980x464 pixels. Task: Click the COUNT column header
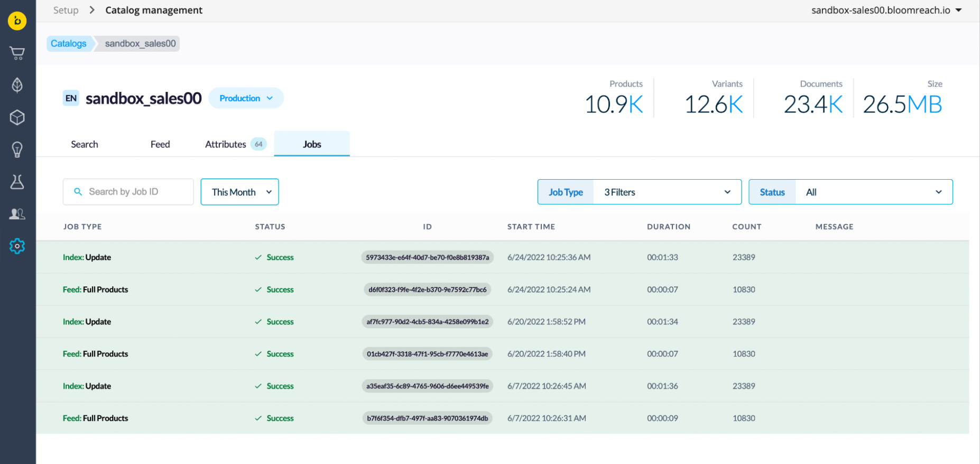(747, 227)
